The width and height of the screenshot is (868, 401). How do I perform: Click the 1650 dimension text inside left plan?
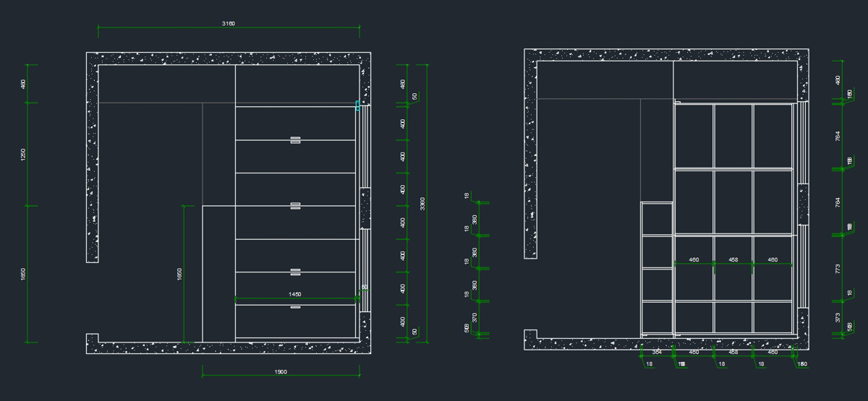(x=179, y=274)
